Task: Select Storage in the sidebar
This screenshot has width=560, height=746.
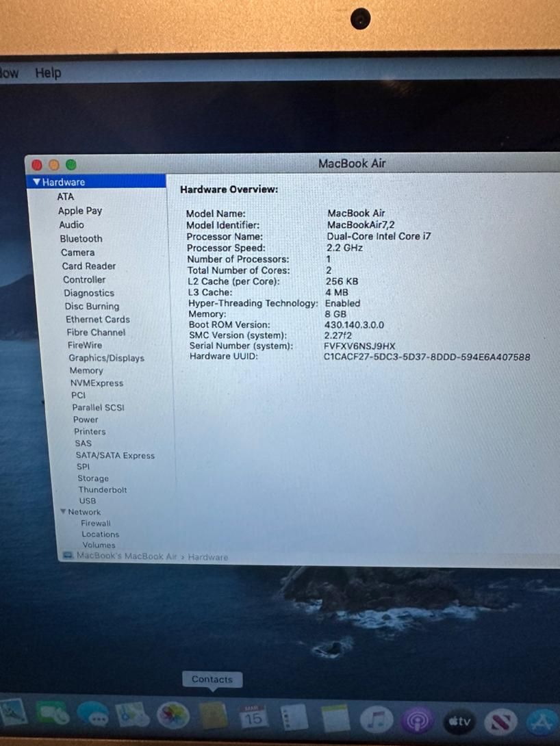Action: [x=93, y=478]
